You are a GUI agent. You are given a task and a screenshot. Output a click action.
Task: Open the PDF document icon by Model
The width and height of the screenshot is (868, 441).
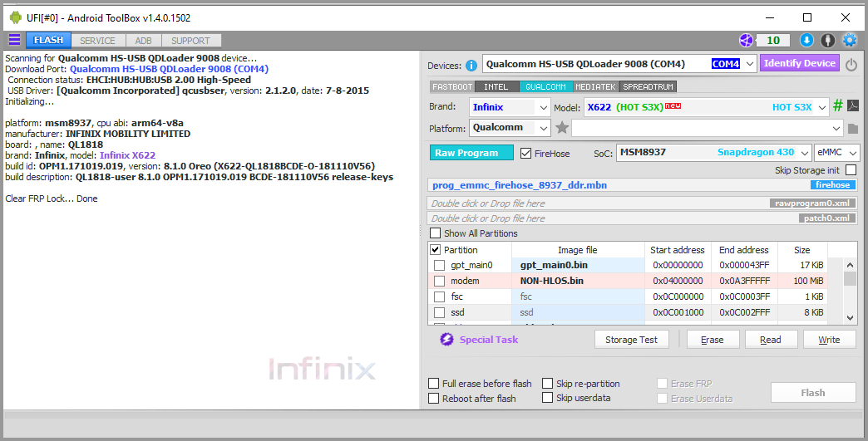pyautogui.click(x=852, y=105)
